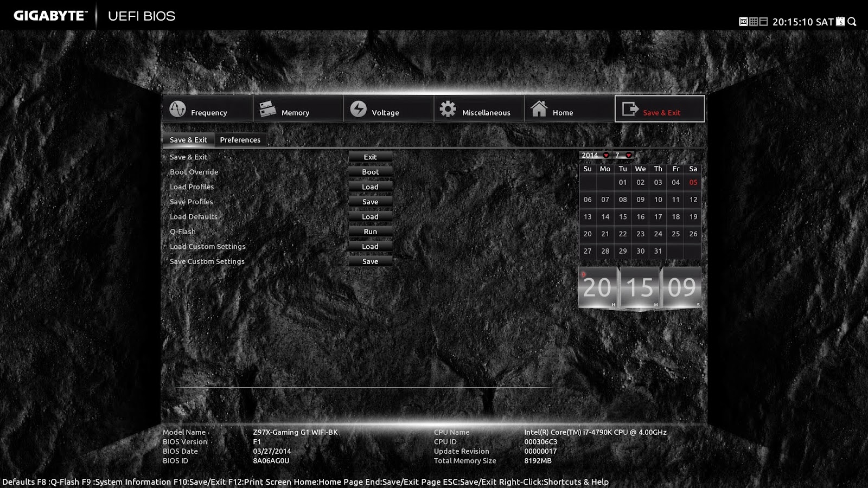Click the Miscellaneous gear icon
The height and width of the screenshot is (488, 868).
[x=448, y=109]
